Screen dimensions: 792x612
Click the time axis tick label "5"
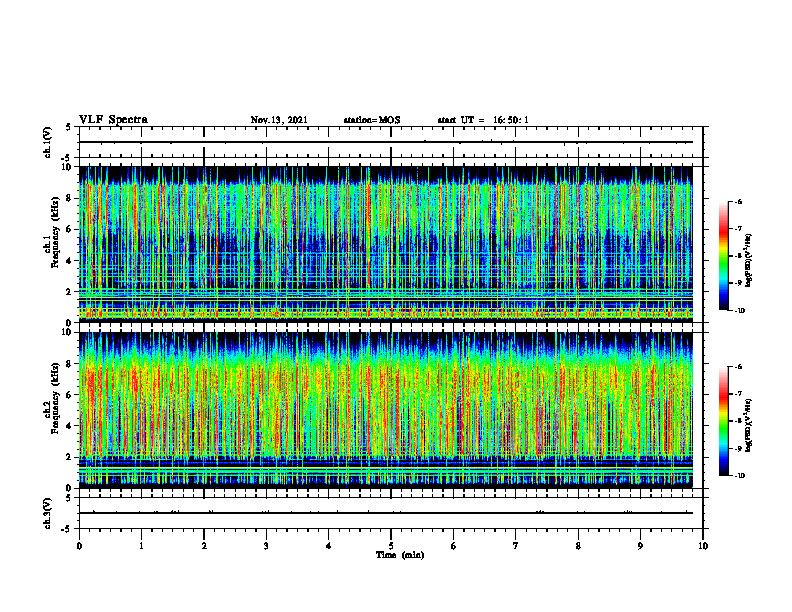[391, 546]
